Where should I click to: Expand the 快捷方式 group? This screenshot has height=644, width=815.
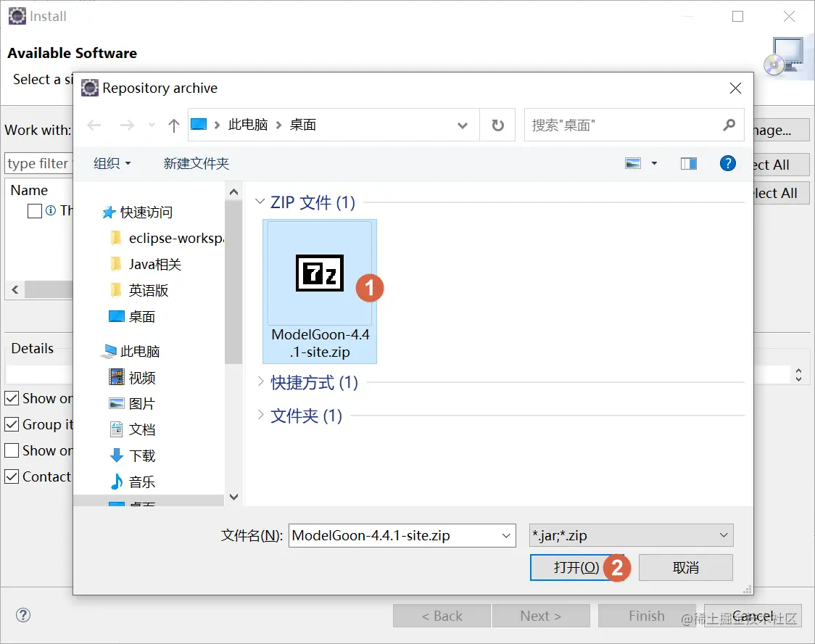(260, 383)
